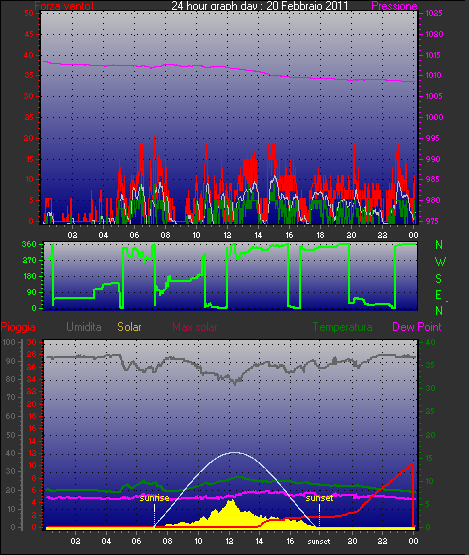This screenshot has height=555, width=469.
Task: Click the red "Pioggia" legend label
Action: (x=18, y=327)
